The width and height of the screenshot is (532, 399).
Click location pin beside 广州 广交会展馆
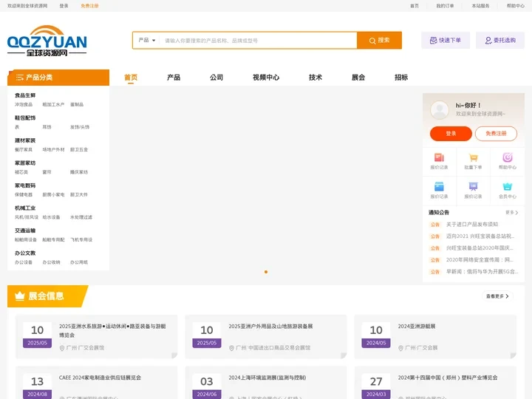coord(62,348)
